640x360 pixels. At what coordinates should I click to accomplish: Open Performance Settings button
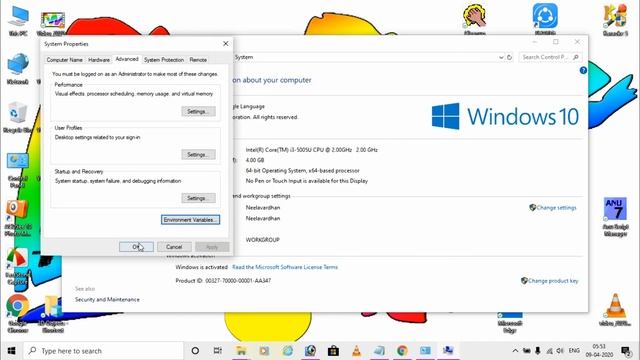coord(198,111)
